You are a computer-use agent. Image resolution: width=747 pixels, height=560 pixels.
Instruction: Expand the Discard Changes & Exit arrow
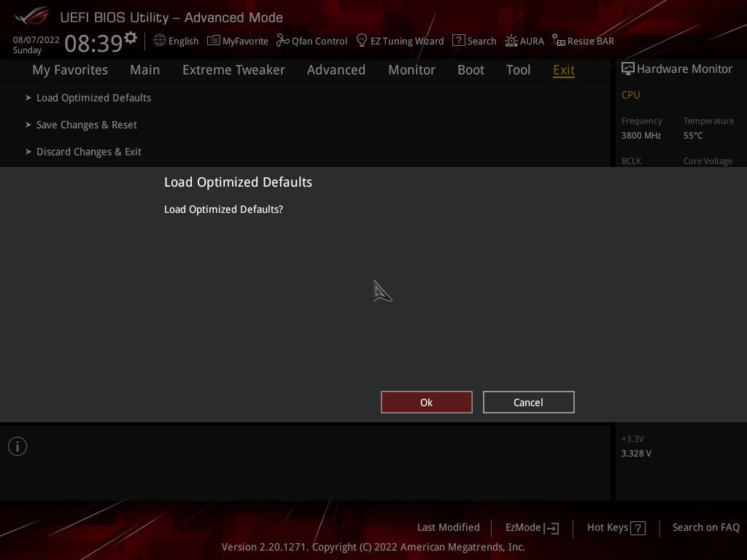[x=28, y=152]
